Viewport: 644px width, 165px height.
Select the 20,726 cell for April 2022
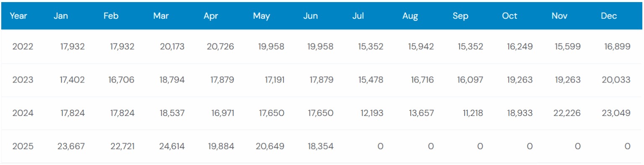[221, 46]
